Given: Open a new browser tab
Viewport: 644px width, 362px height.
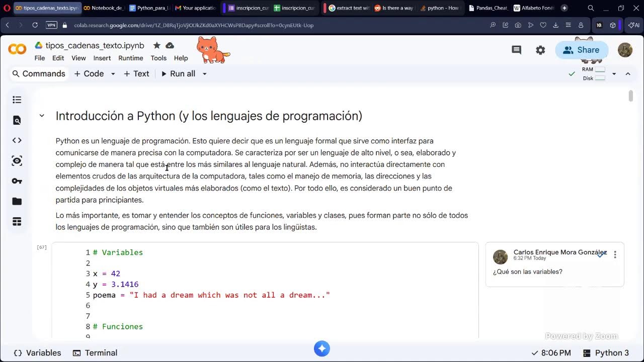Looking at the screenshot, I should point(564,8).
